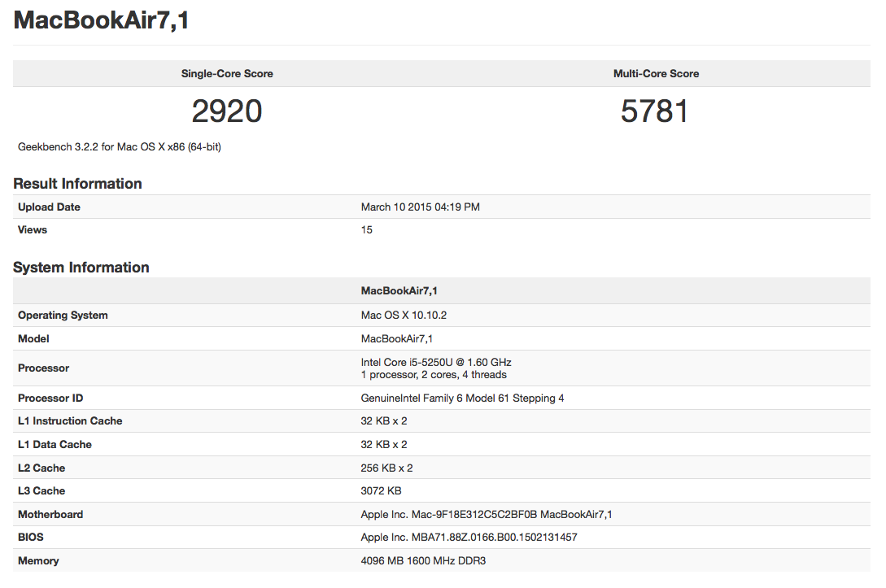This screenshot has height=588, width=886.
Task: Click the Views count value 15
Action: (x=367, y=230)
